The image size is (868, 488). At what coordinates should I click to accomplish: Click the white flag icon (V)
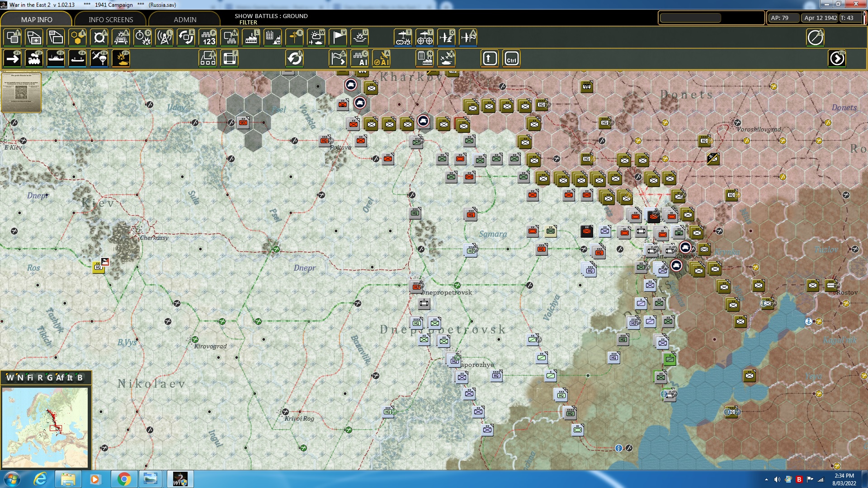tap(338, 38)
